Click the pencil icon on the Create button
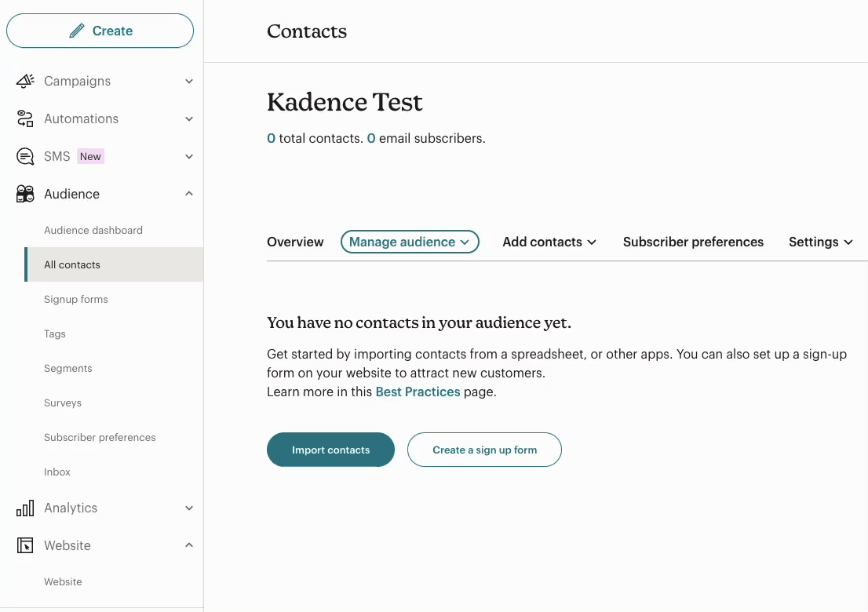 point(77,30)
